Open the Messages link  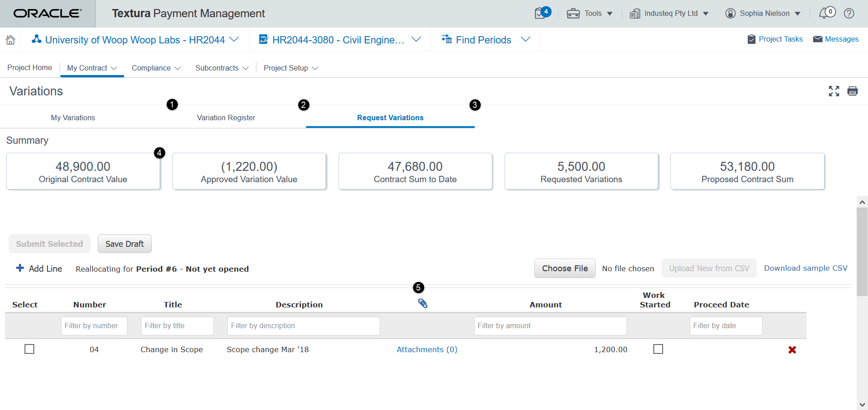tap(842, 39)
